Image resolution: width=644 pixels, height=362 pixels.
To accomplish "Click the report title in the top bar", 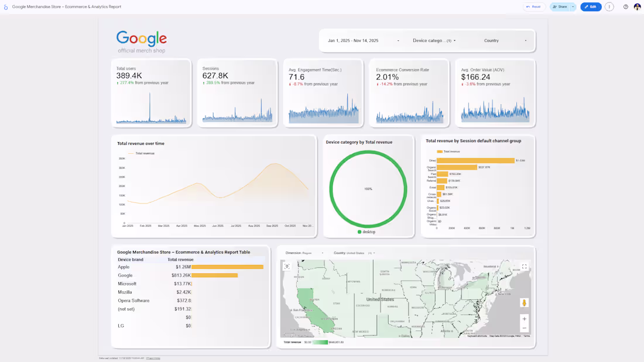I will (67, 6).
